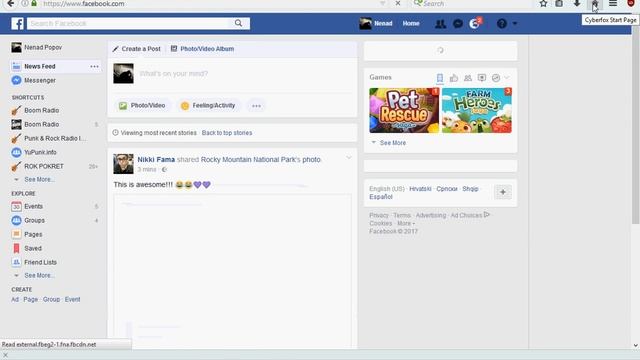
Task: Expand See More under Shortcuts
Action: [x=39, y=180]
